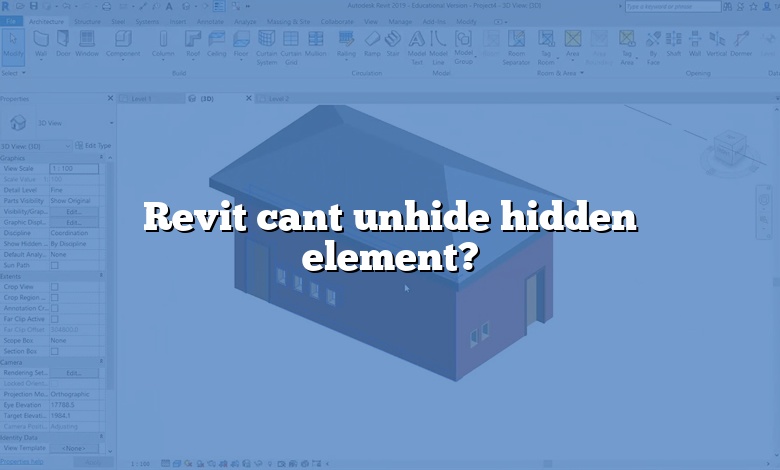Image resolution: width=780 pixels, height=470 pixels.
Task: Enable the Far Clip Active checkbox
Action: point(55,319)
